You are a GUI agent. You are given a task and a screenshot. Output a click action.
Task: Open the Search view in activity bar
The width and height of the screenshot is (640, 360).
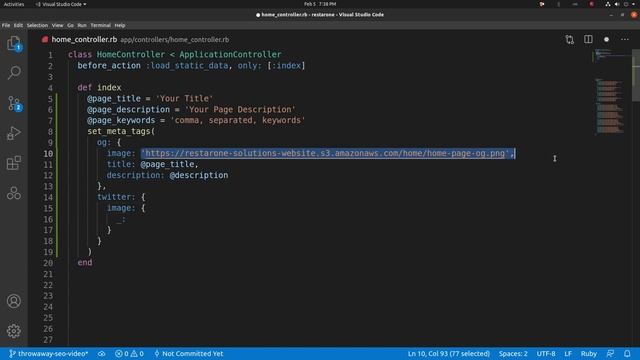[14, 73]
